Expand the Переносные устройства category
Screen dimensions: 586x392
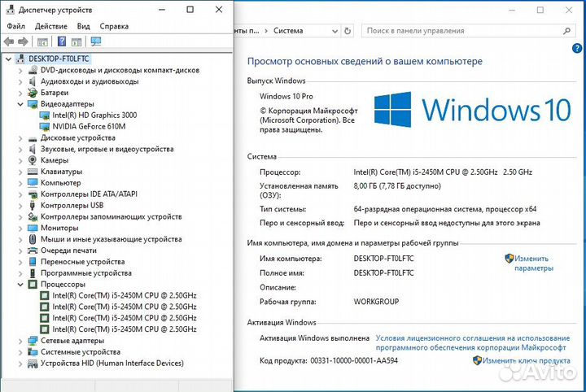[20, 262]
